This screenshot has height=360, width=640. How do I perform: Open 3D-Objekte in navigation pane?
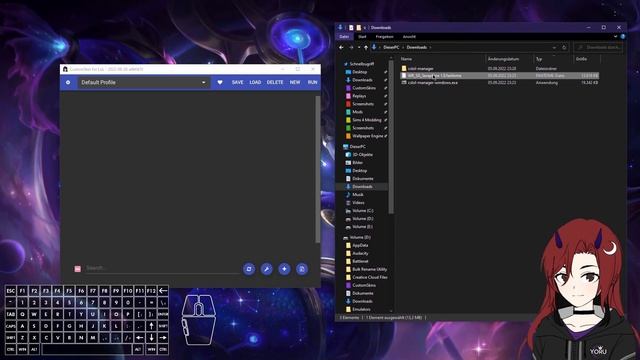[362, 155]
